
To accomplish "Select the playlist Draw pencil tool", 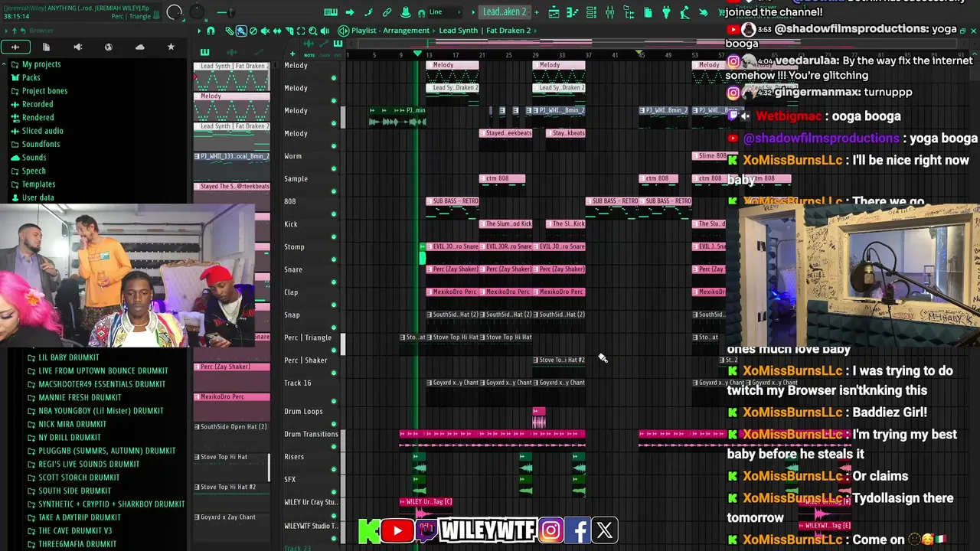I will [229, 31].
